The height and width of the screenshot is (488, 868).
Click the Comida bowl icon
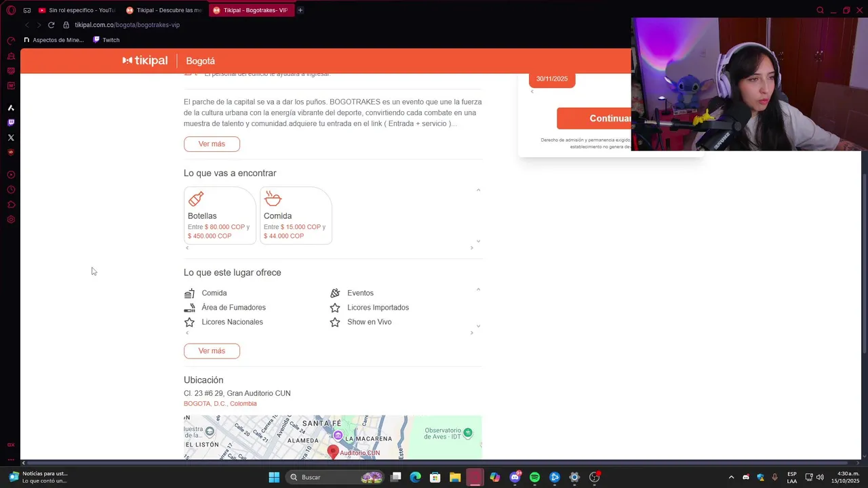pyautogui.click(x=273, y=199)
